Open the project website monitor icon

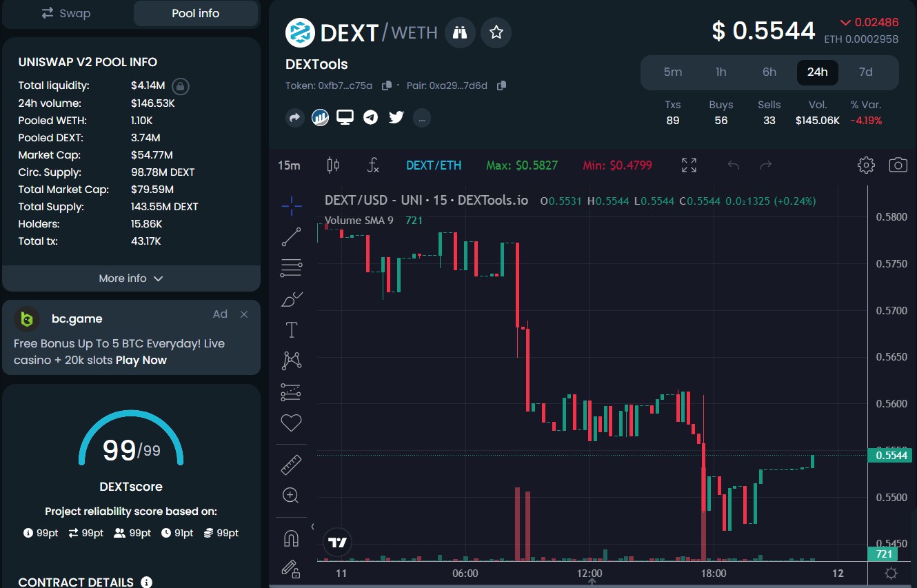tap(345, 117)
